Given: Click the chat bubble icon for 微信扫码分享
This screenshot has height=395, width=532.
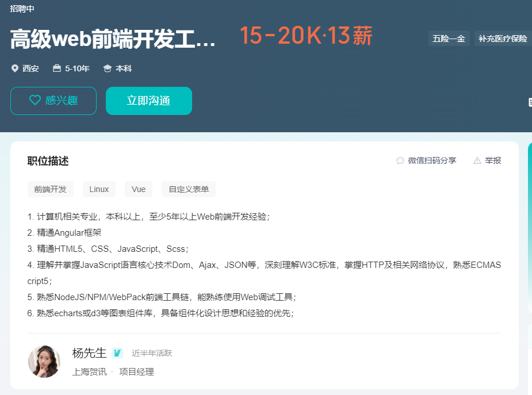Looking at the screenshot, I should [x=400, y=160].
